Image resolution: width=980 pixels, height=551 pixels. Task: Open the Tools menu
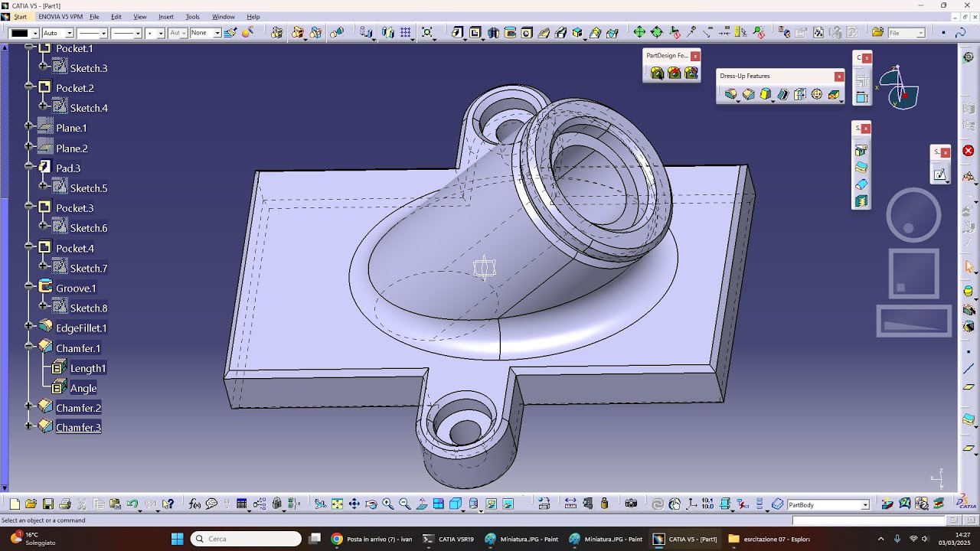click(192, 17)
